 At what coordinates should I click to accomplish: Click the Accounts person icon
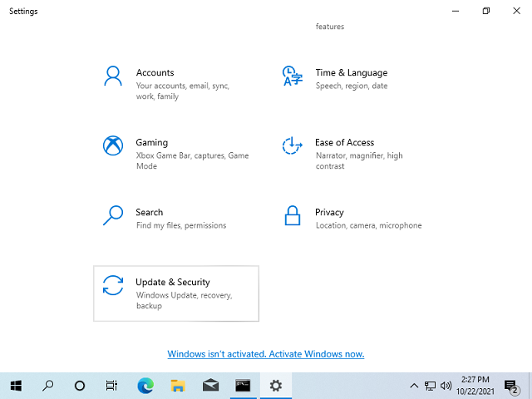(x=113, y=76)
